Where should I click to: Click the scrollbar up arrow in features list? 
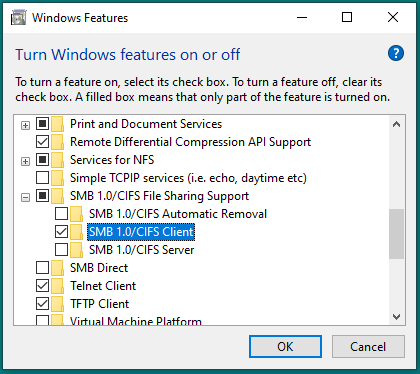pyautogui.click(x=396, y=125)
